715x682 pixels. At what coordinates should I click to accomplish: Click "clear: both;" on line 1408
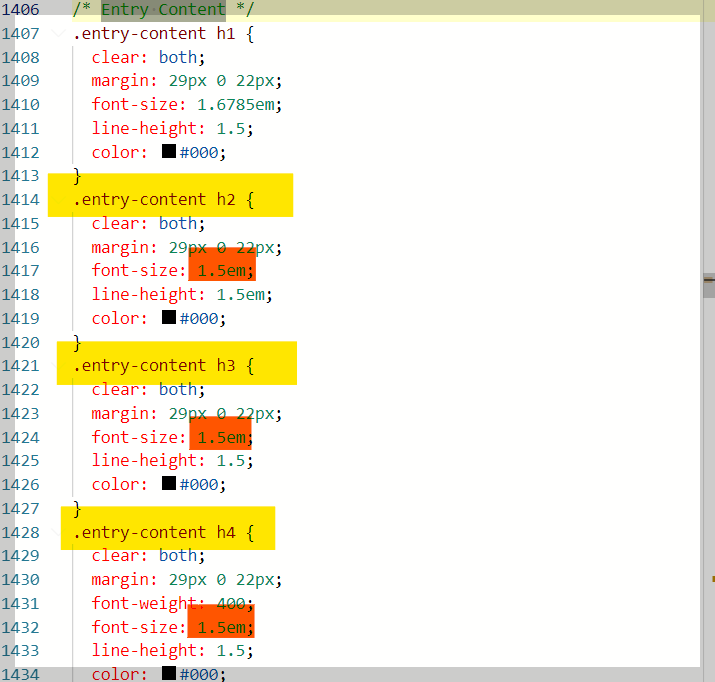coord(148,57)
